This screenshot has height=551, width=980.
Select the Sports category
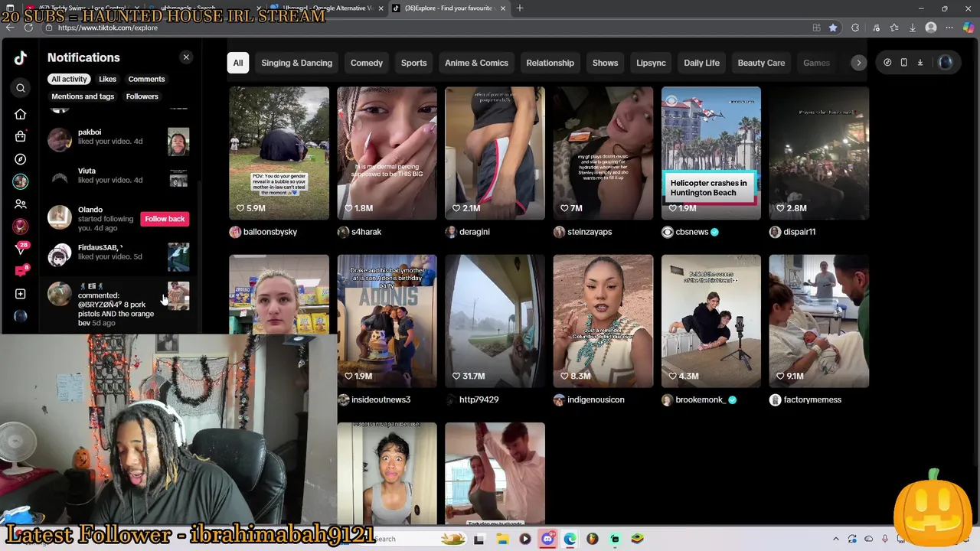414,63
